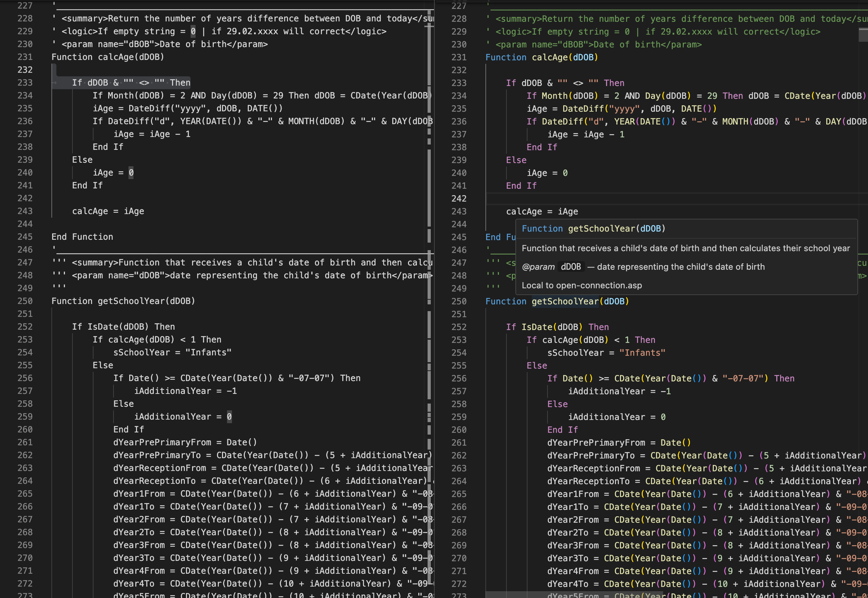868x598 pixels.
Task: Click the right editor's minimap slider
Action: [x=863, y=35]
